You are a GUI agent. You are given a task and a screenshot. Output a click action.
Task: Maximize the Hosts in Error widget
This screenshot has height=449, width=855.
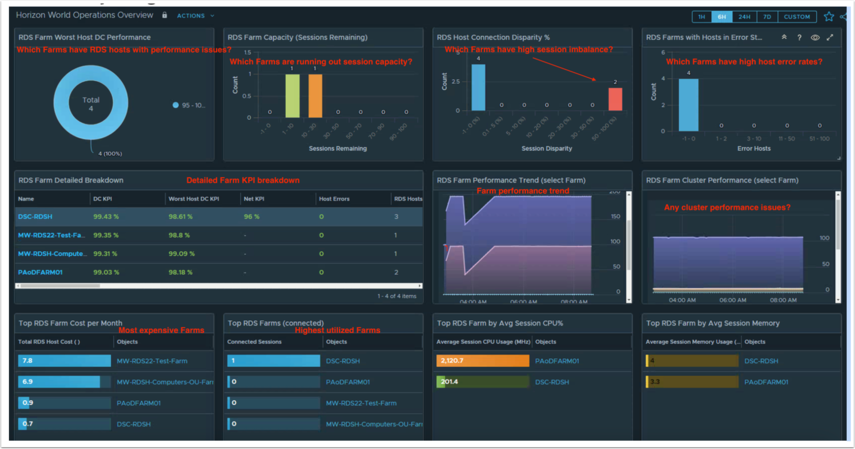[830, 38]
